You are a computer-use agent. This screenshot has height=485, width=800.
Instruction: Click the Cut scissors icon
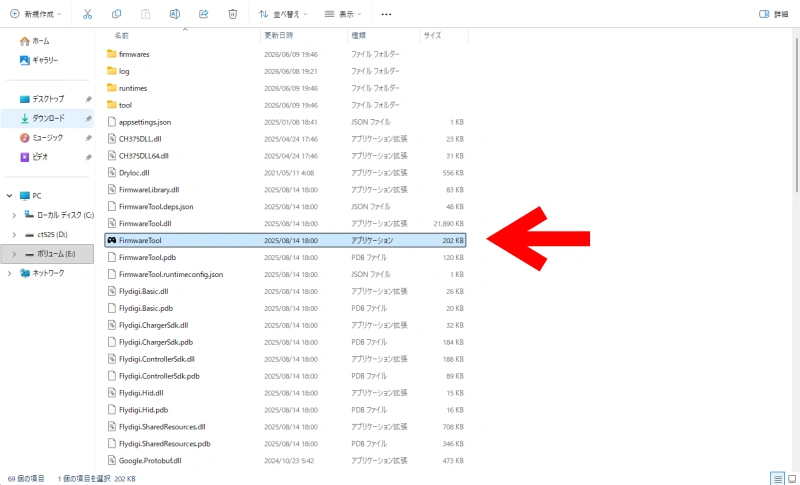tap(87, 14)
